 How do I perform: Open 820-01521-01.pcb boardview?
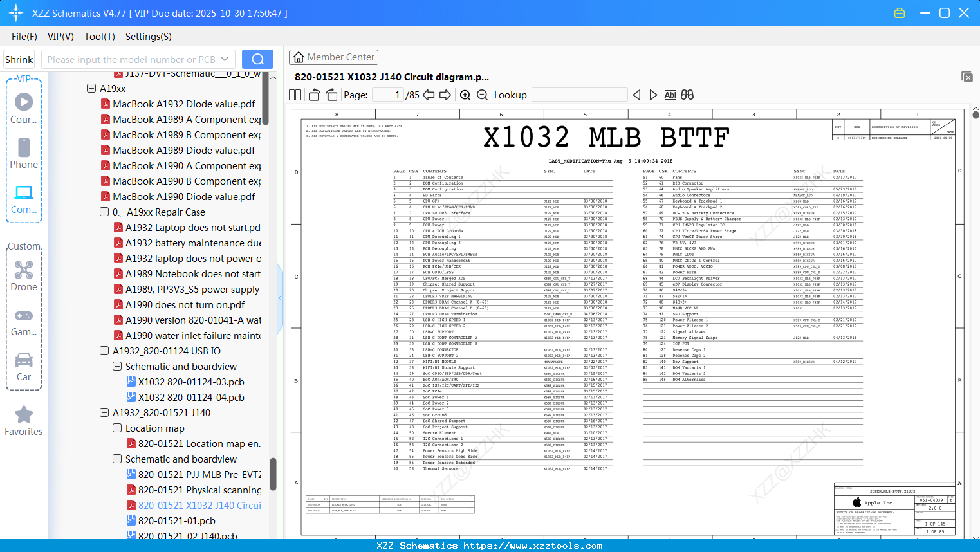tap(171, 520)
